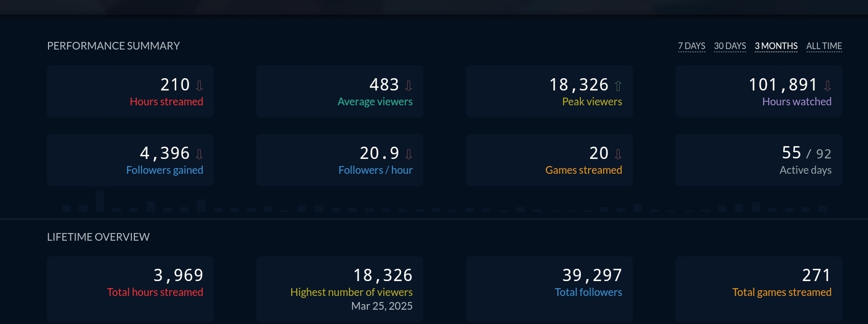Viewport: 868px width, 324px height.
Task: Select the 3 MONTHS time range
Action: [776, 46]
